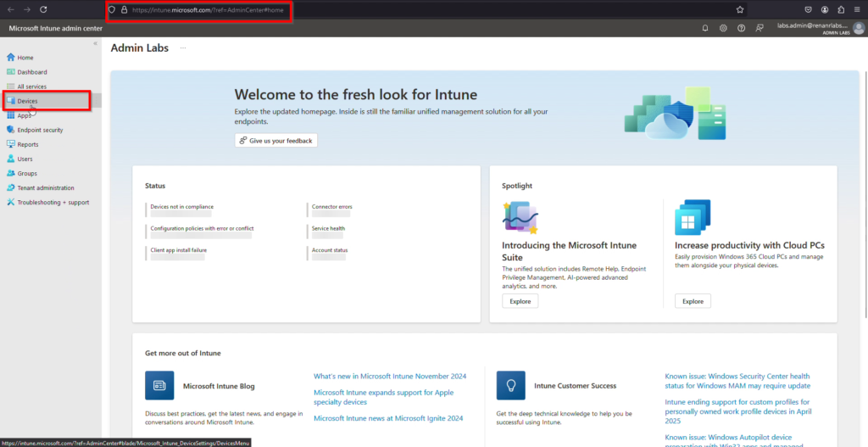Click the feedback icon in header
868x447 pixels.
point(759,28)
